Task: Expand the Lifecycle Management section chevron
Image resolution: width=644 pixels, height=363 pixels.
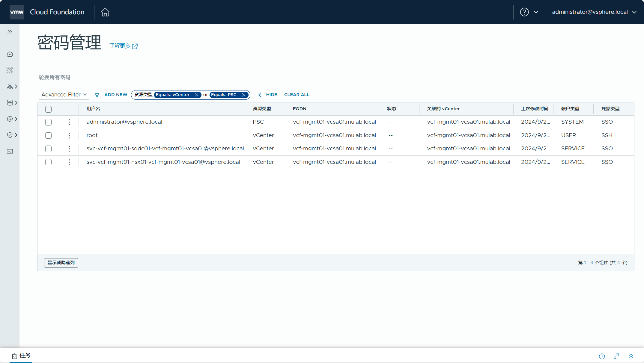Action: coord(16,103)
